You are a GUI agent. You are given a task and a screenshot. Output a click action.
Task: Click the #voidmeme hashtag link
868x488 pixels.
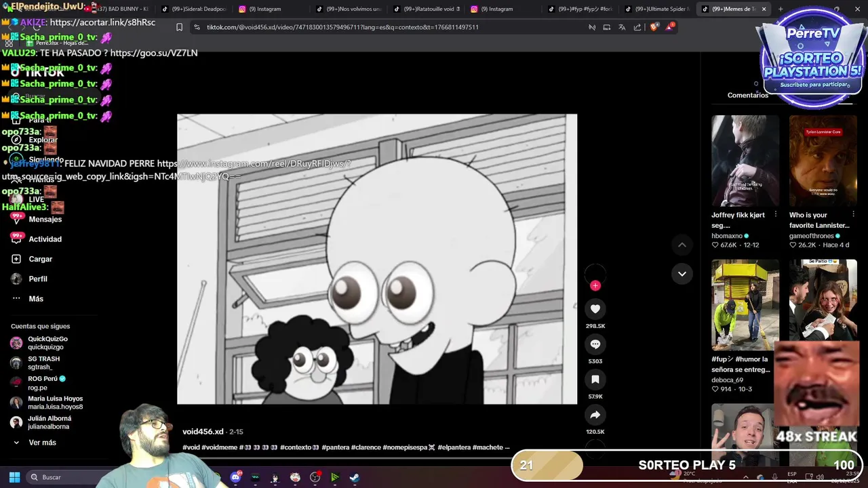click(220, 447)
